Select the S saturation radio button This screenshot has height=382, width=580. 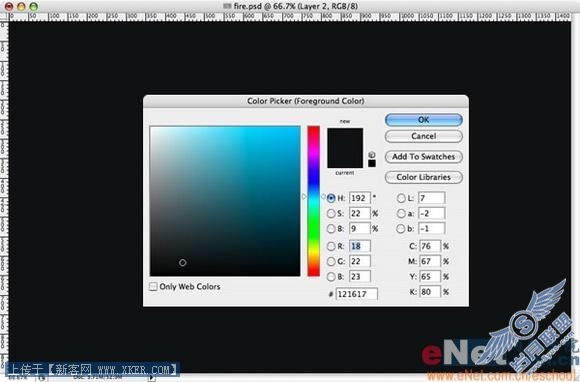(331, 213)
